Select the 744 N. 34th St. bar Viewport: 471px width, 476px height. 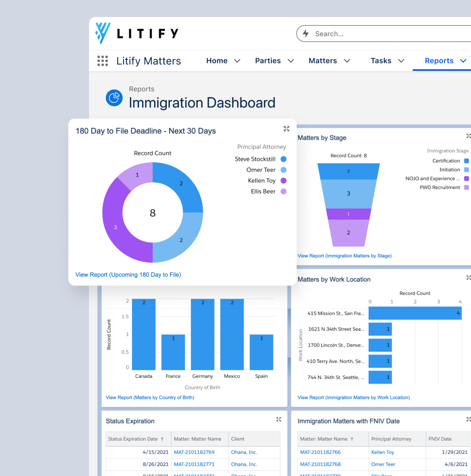tap(380, 377)
